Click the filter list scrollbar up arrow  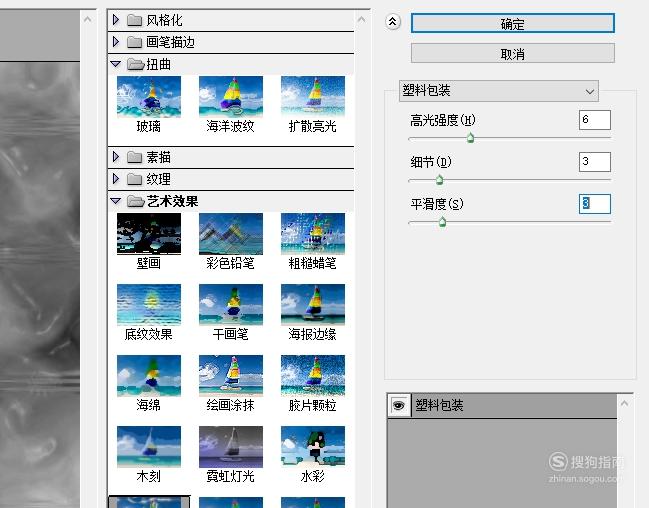[x=361, y=19]
